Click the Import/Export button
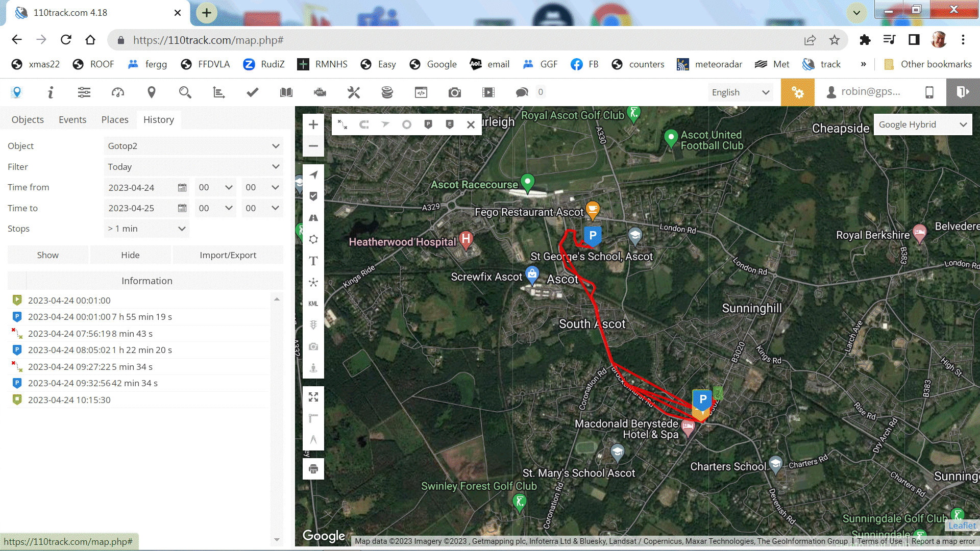 click(228, 255)
